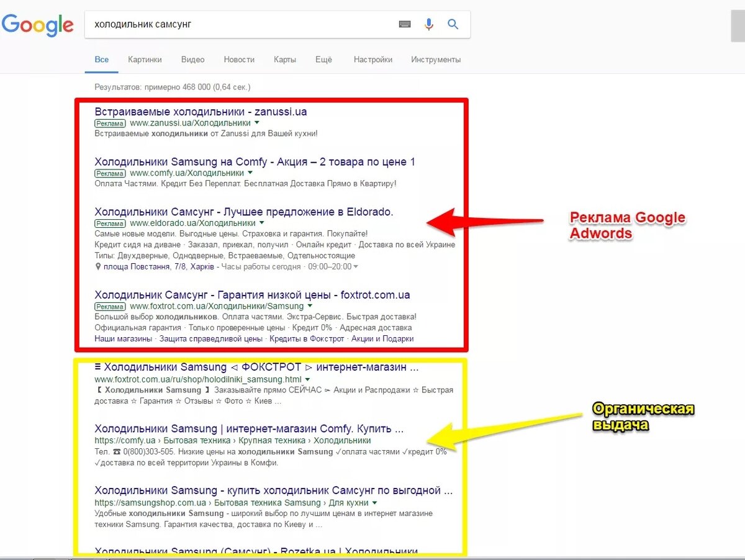The height and width of the screenshot is (560, 745).
Task: Expand dropdown next to www.zanussi.ua/Холодильники
Action: pyautogui.click(x=256, y=123)
